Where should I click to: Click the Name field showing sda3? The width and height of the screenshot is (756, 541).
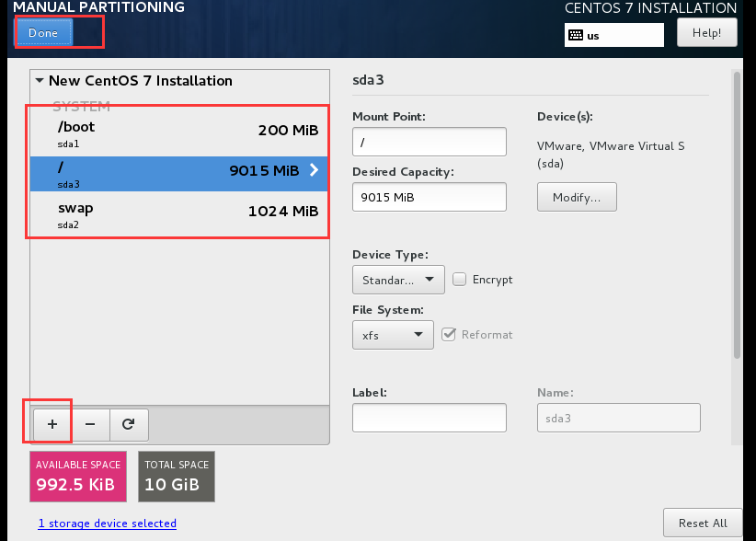(x=619, y=418)
